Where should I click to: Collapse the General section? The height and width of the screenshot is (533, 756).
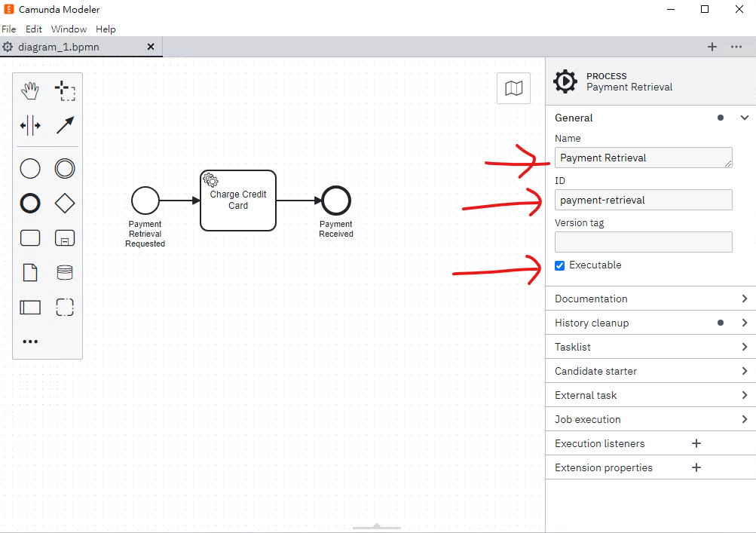click(x=745, y=118)
